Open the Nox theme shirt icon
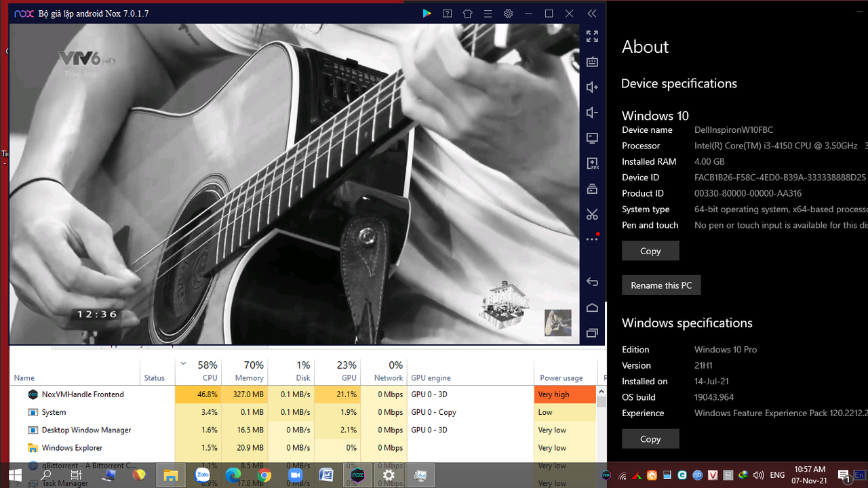The width and height of the screenshot is (868, 488). 467,14
